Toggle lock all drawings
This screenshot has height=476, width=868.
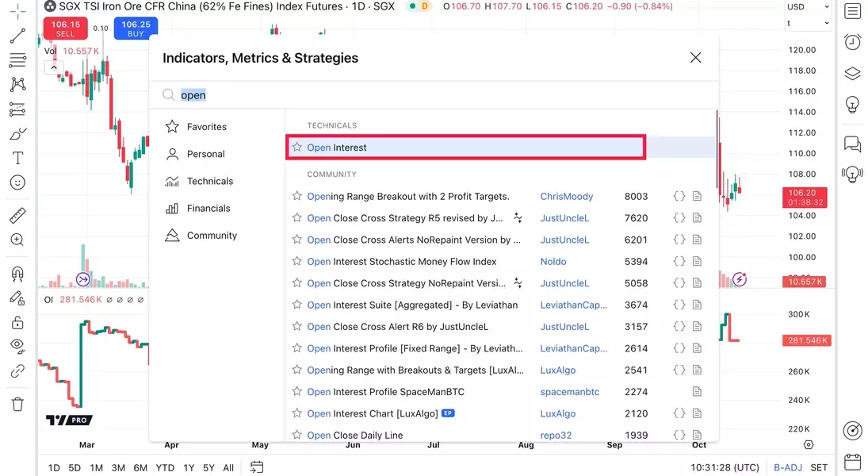(17, 323)
